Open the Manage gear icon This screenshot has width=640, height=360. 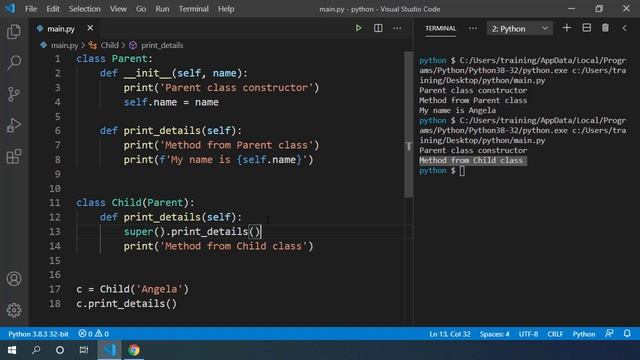click(x=14, y=310)
